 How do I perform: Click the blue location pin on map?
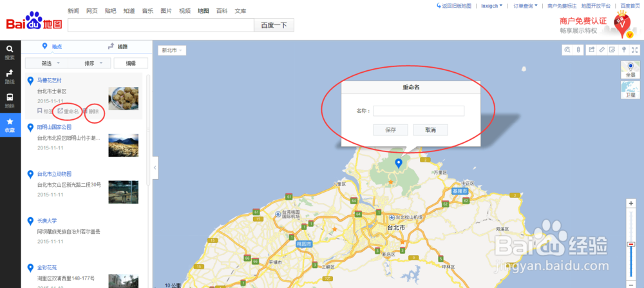point(398,164)
